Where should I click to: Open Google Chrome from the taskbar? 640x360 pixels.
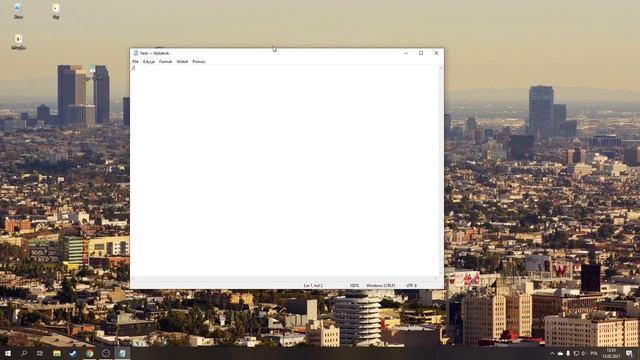(x=89, y=353)
